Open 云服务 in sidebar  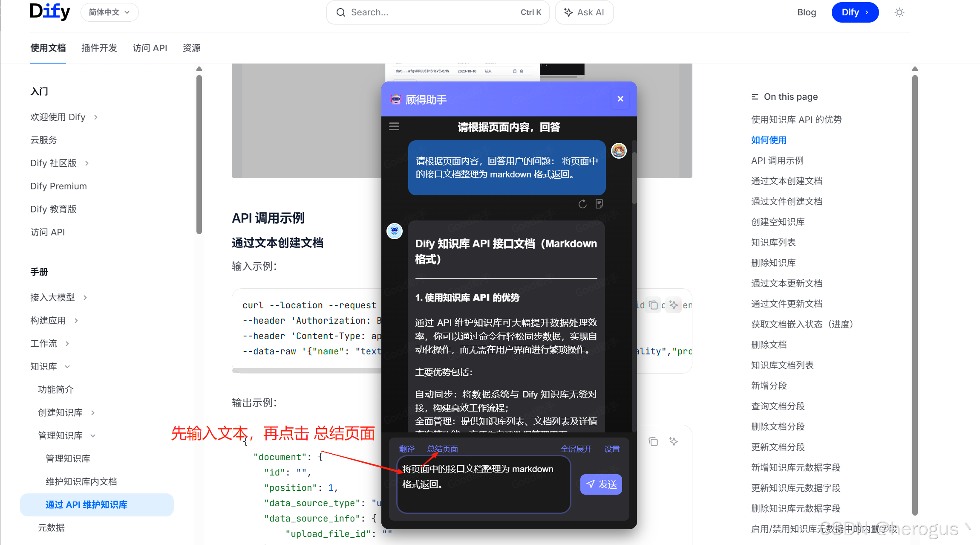pos(43,140)
